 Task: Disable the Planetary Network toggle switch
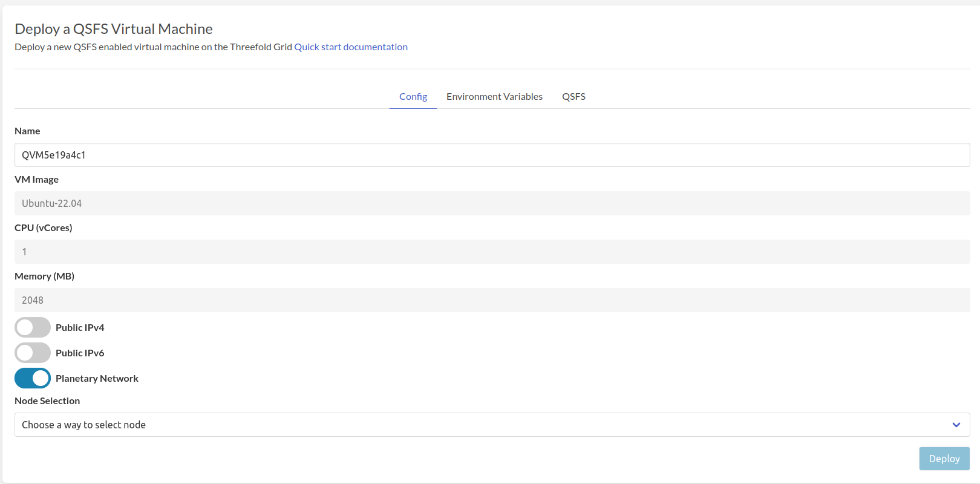coord(33,378)
